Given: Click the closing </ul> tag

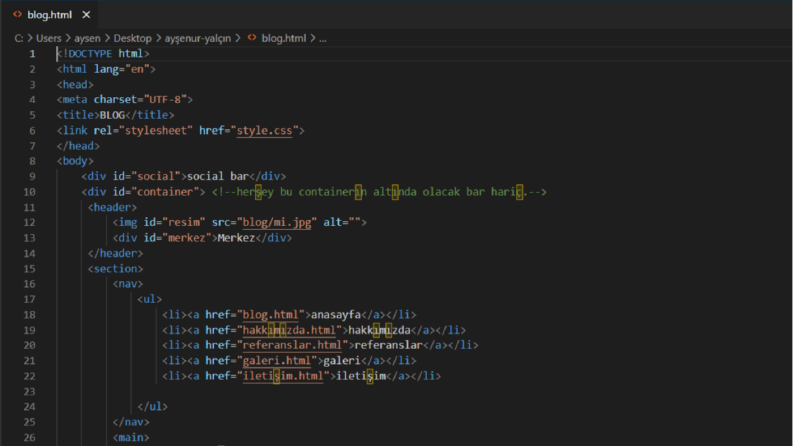Looking at the screenshot, I should tap(153, 407).
